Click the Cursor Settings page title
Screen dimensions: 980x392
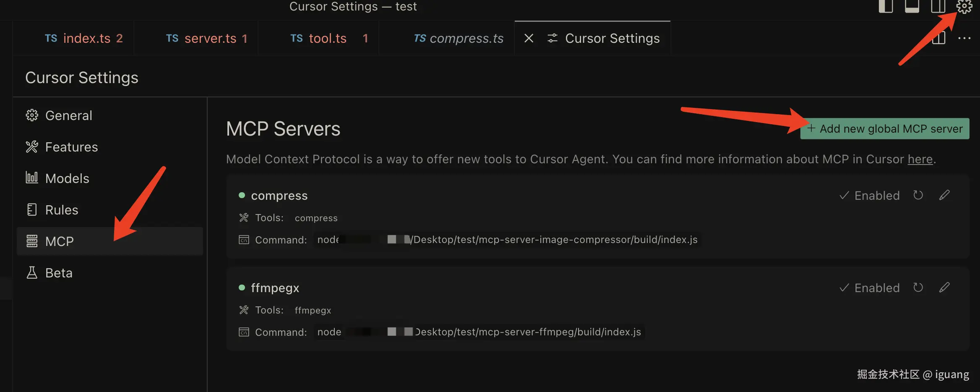coord(82,78)
